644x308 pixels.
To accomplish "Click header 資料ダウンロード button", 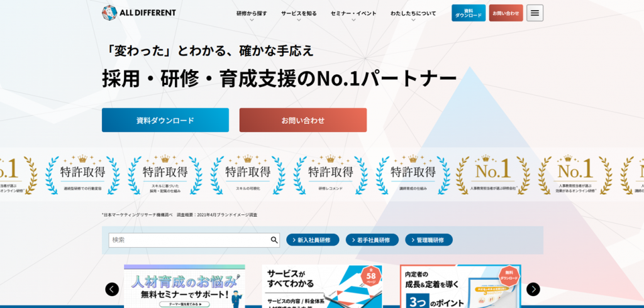I will 468,13.
